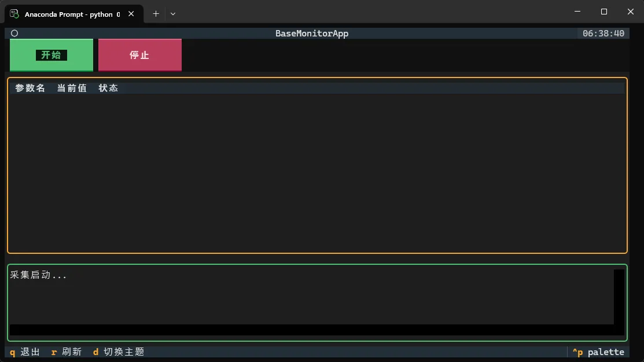Click q 退出 in the footer
Screen dimensions: 644x362
[x=25, y=352]
